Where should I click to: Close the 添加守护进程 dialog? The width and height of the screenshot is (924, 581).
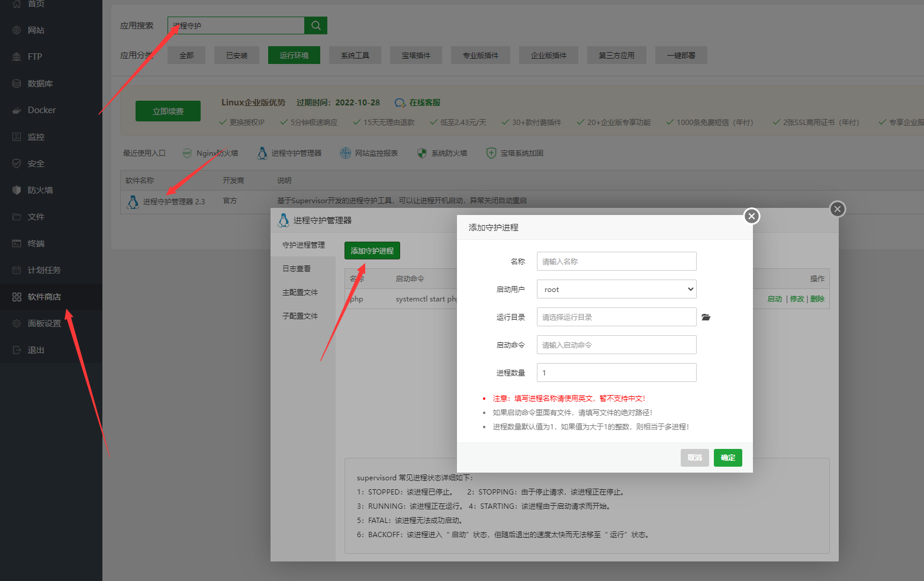click(x=752, y=216)
